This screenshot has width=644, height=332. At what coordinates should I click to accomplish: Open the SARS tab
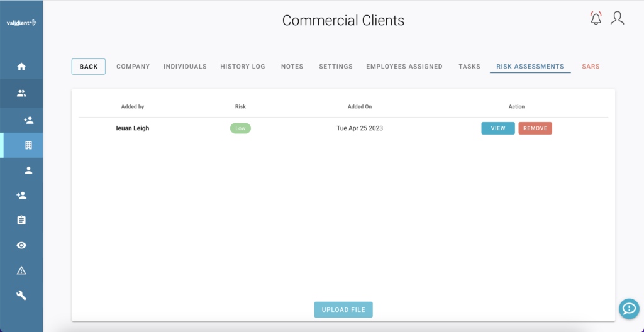[591, 67]
